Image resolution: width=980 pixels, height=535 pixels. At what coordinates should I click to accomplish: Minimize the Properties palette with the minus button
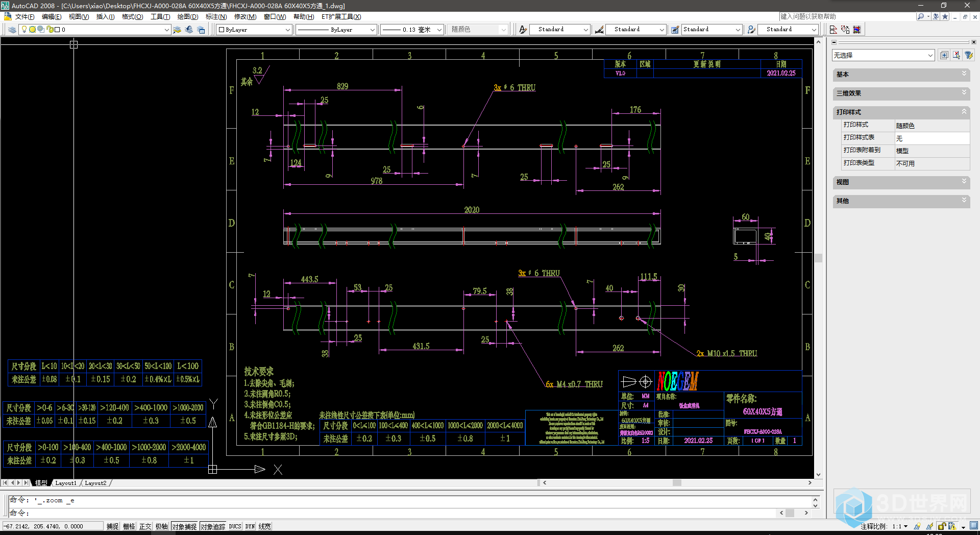pyautogui.click(x=834, y=42)
